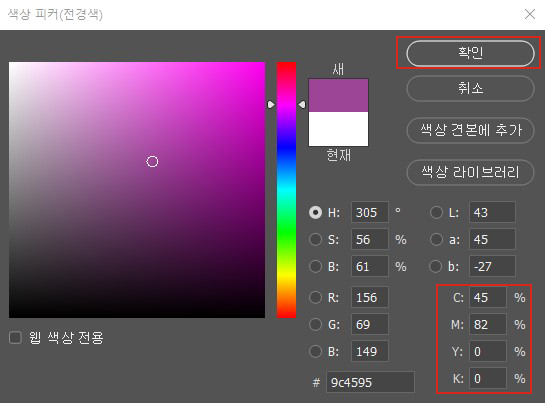Click the current white color swatch
Screen dimensions: 545x403
point(338,129)
